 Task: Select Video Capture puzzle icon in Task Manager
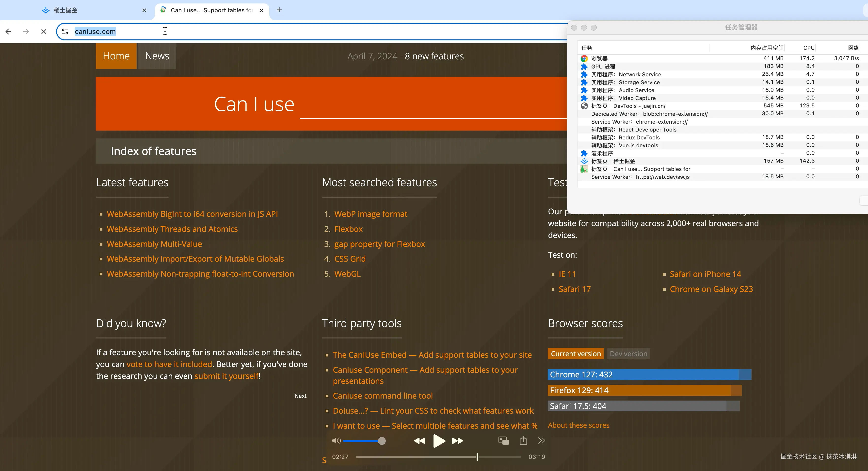584,98
